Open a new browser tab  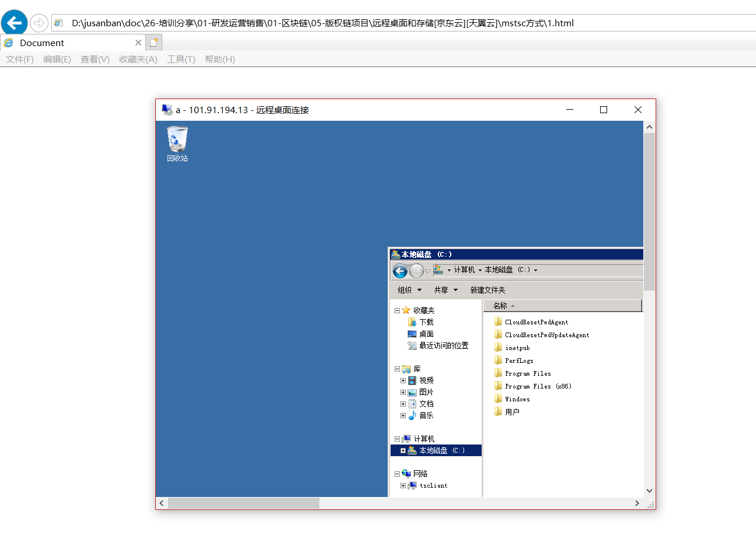pos(154,43)
